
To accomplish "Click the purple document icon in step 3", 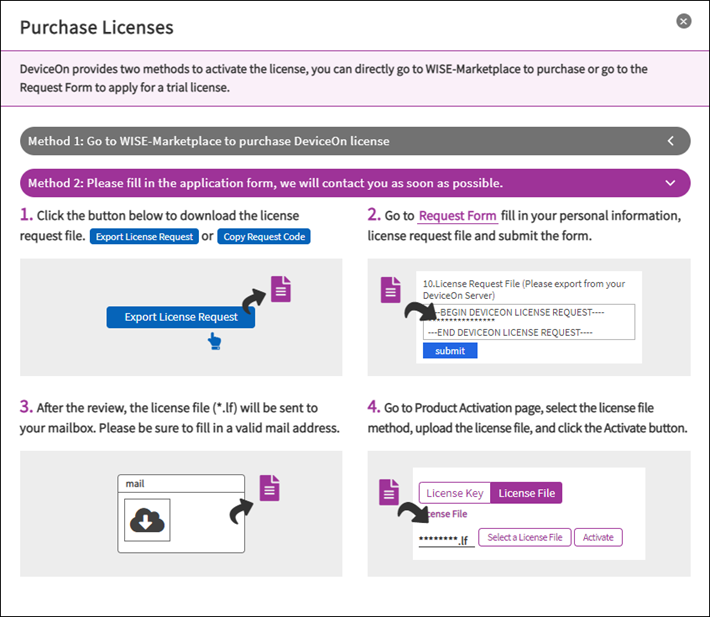I will tap(269, 487).
